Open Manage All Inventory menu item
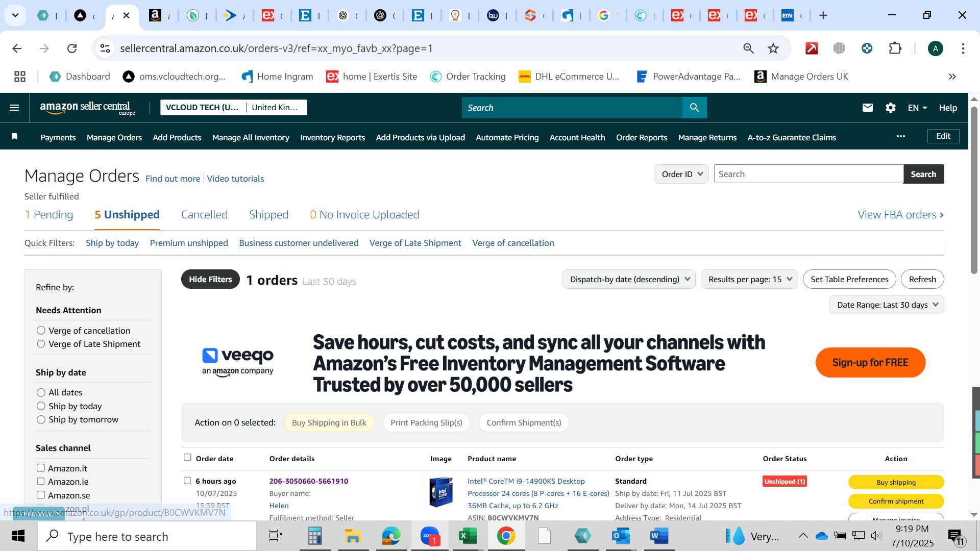The height and width of the screenshot is (551, 980). (251, 137)
